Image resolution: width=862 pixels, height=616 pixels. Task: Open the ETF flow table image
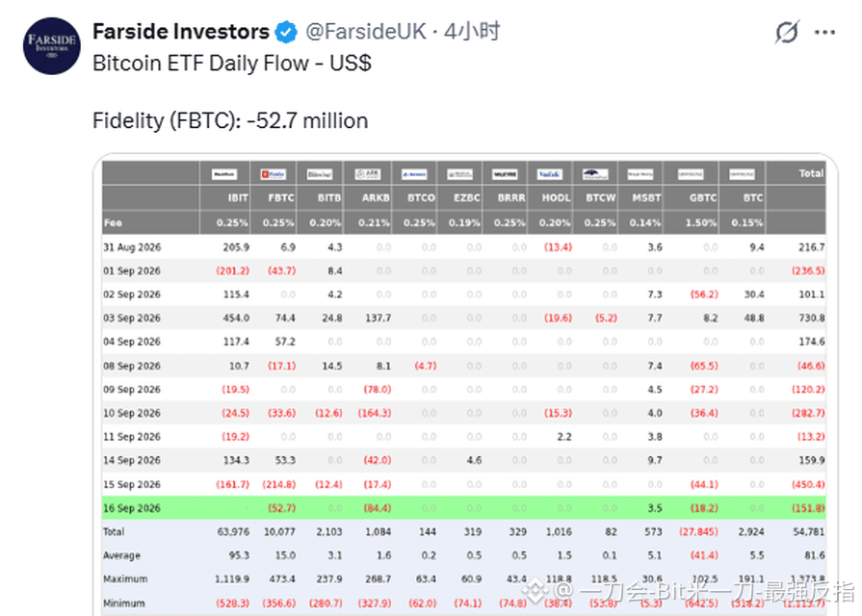coord(465,385)
